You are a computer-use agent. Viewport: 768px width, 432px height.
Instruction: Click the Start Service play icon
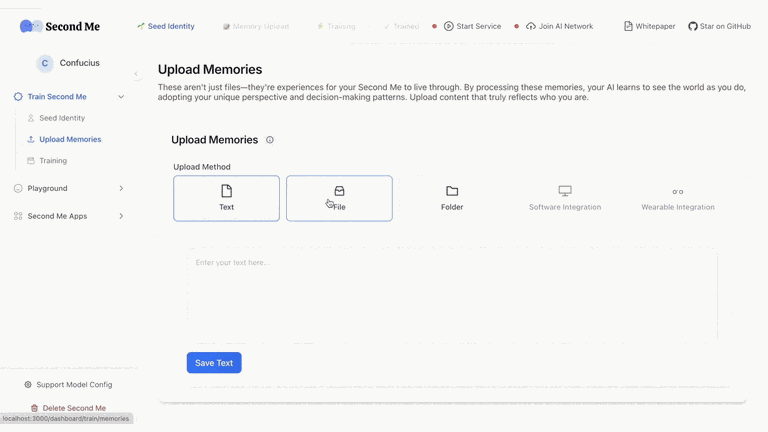pyautogui.click(x=449, y=26)
